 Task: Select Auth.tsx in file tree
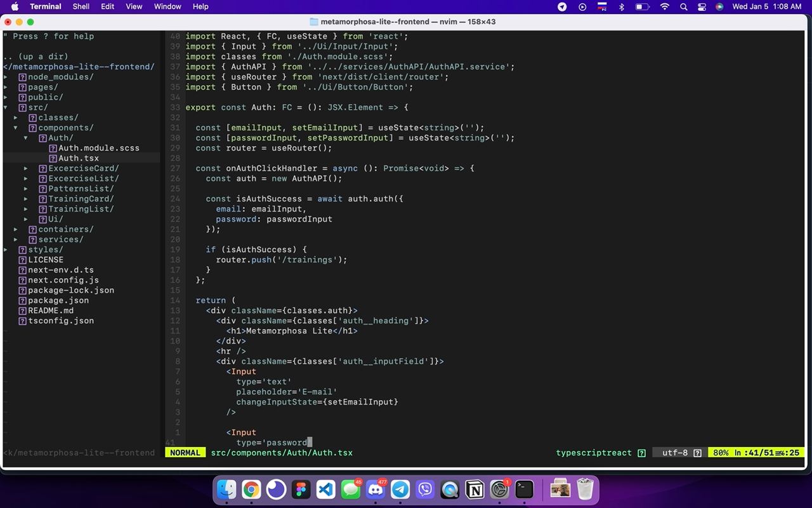pos(79,158)
